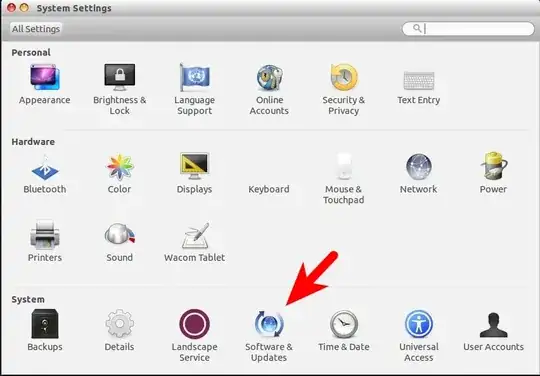Open Universal Access settings
This screenshot has width=540, height=376.
click(x=418, y=336)
